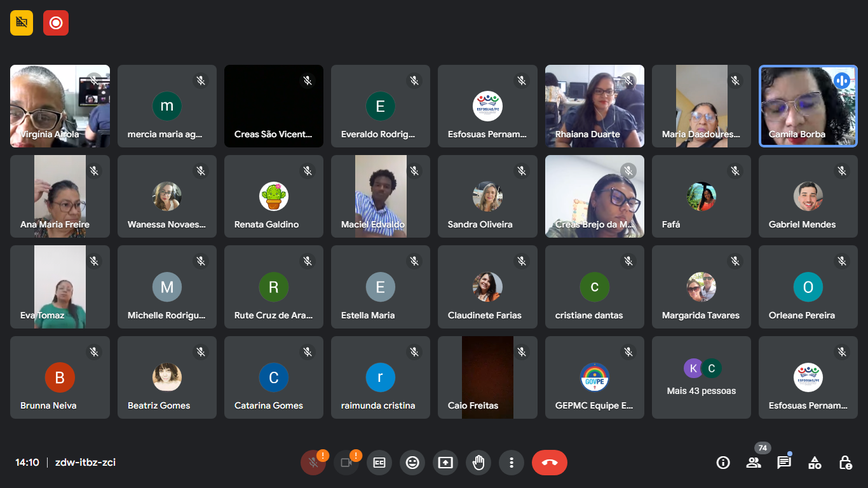Image resolution: width=868 pixels, height=488 pixels.
Task: Select Camila Borba's video tile
Action: click(808, 106)
